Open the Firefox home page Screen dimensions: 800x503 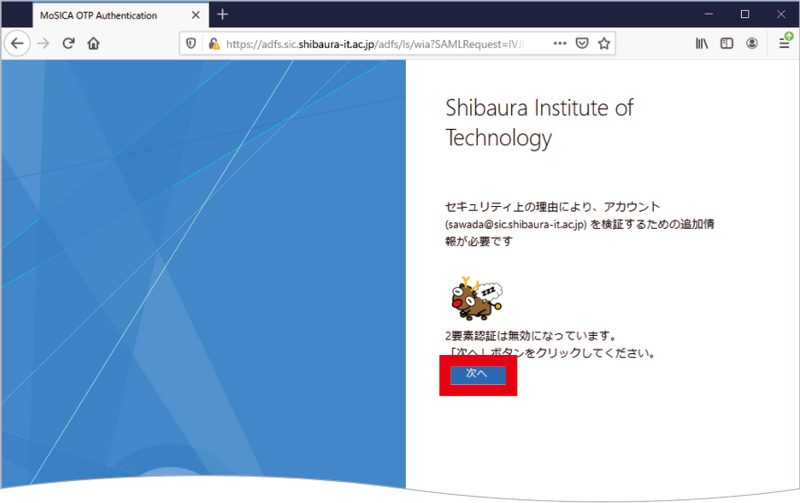[x=93, y=44]
